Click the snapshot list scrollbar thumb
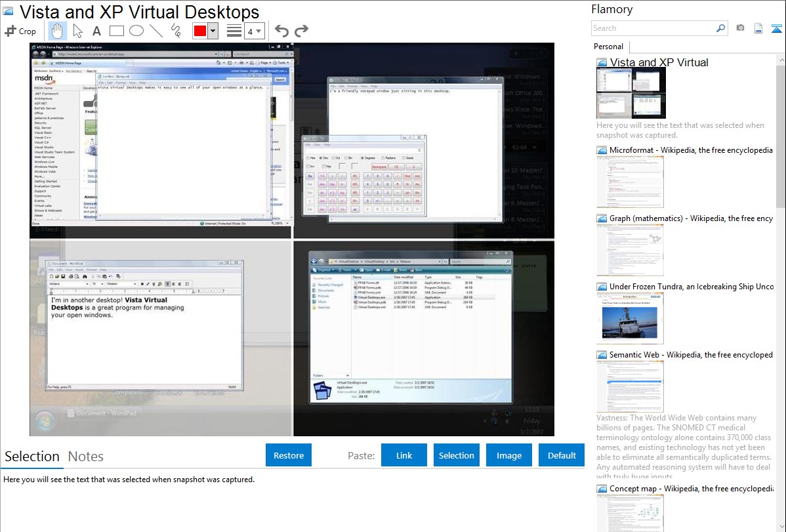 point(781,136)
